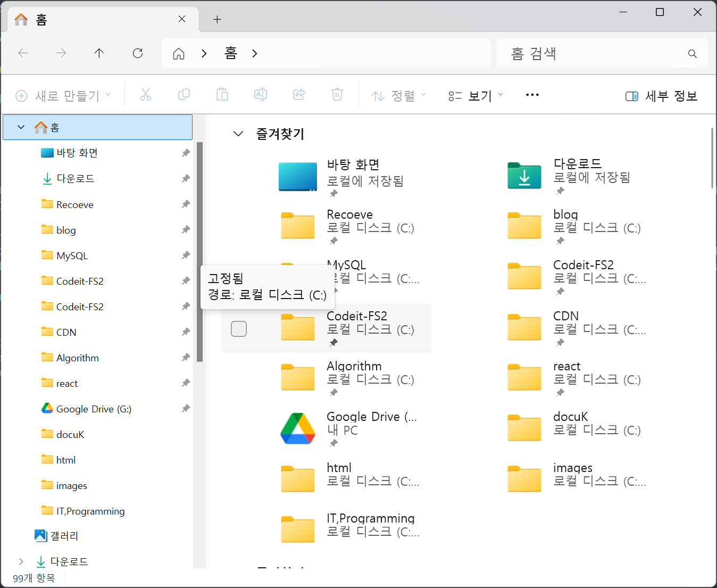Screen dimensions: 717x588
Task: Tick the checkbox beside Codeit-FS2 item
Action: [239, 329]
